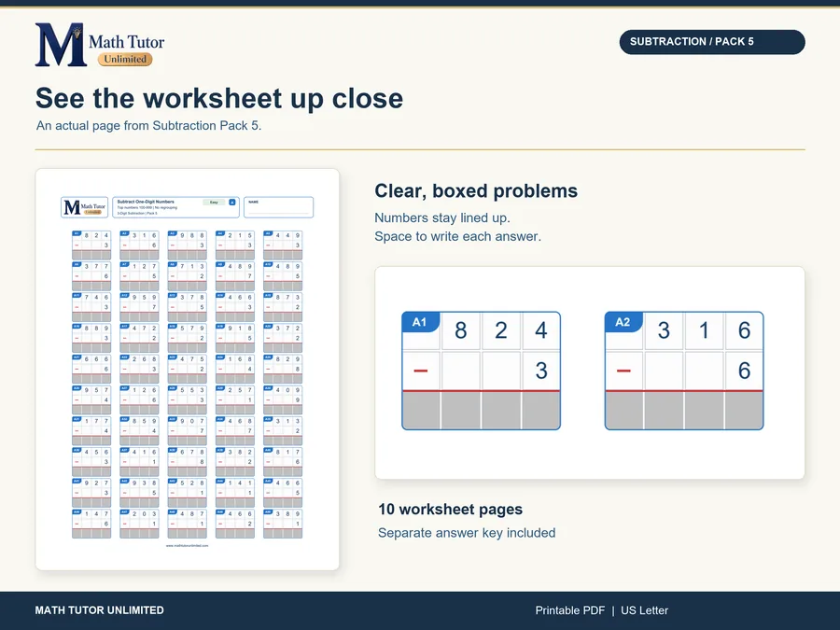Click the gray answer row of enlarged A1 problem
The height and width of the screenshot is (630, 840).
coord(481,411)
